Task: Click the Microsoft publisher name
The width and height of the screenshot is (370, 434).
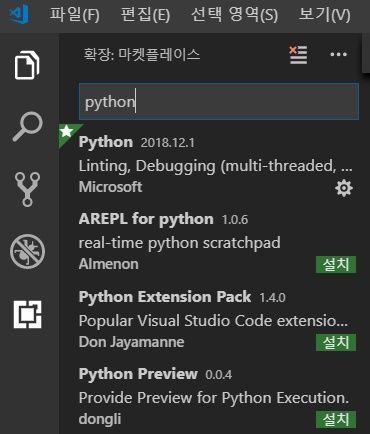Action: (x=110, y=187)
